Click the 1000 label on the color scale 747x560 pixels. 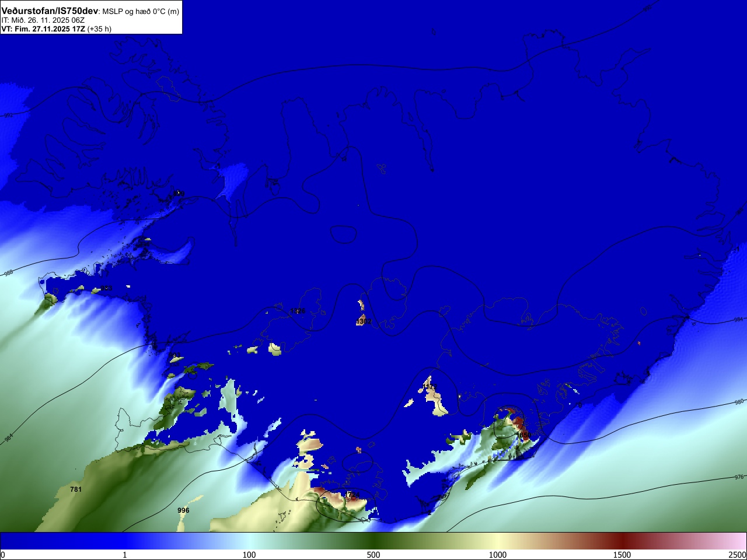498,555
